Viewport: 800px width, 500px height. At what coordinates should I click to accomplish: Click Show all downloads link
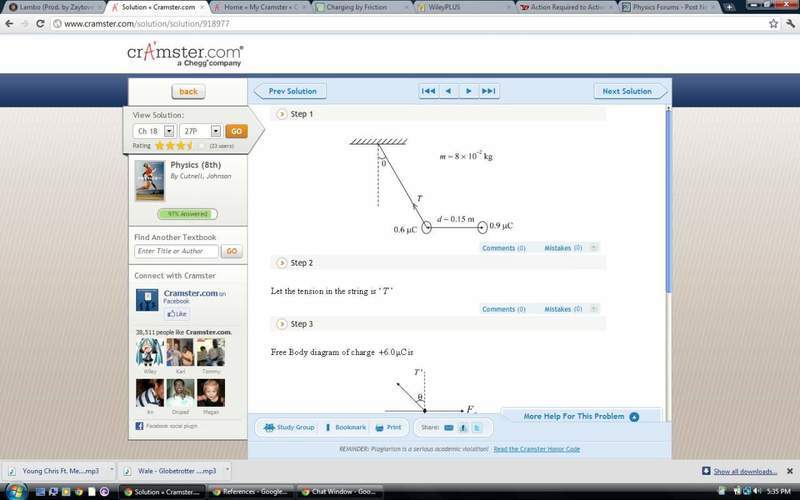point(745,471)
